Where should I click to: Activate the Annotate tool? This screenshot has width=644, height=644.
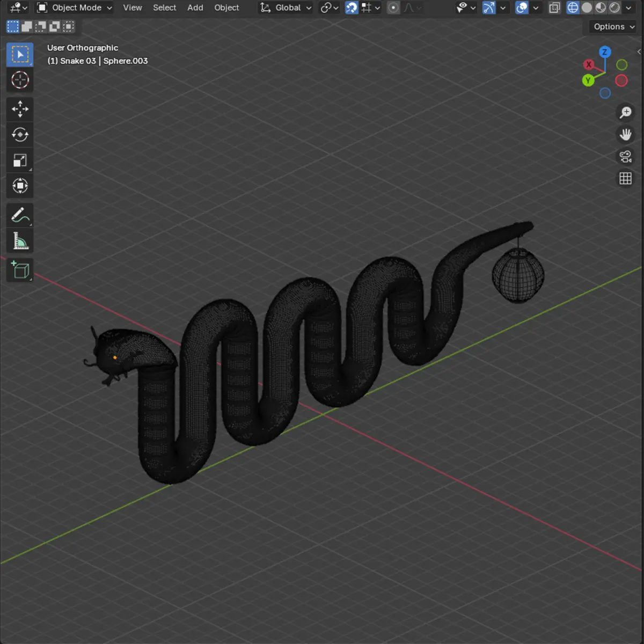click(x=20, y=215)
